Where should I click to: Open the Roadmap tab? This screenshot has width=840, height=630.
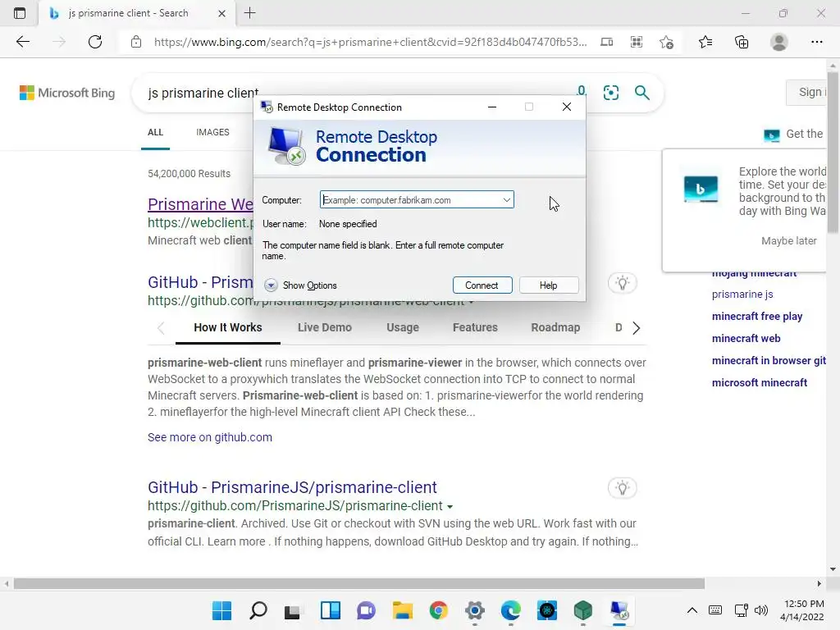coord(555,327)
